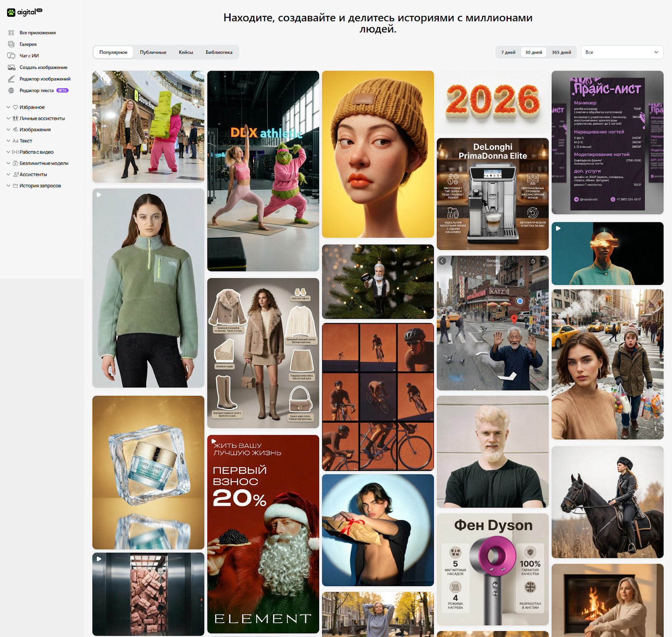
Task: Switch to the 365 дней period filter
Action: coord(561,53)
